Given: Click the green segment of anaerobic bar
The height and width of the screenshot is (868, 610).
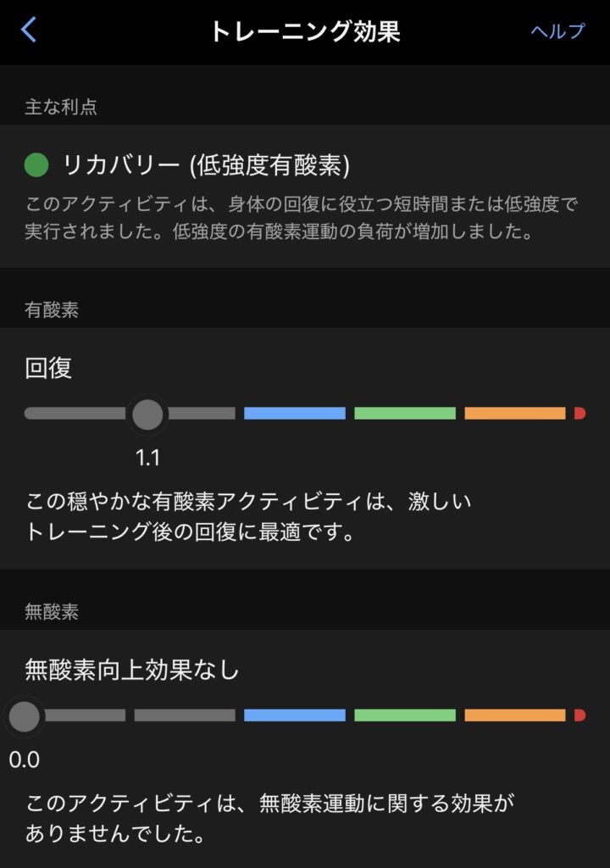Looking at the screenshot, I should coord(404,715).
